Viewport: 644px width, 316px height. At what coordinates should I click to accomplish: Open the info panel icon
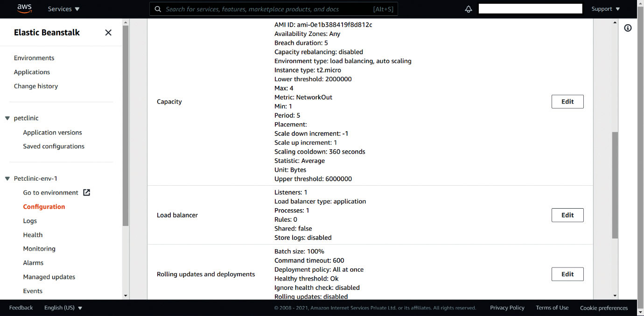(628, 28)
